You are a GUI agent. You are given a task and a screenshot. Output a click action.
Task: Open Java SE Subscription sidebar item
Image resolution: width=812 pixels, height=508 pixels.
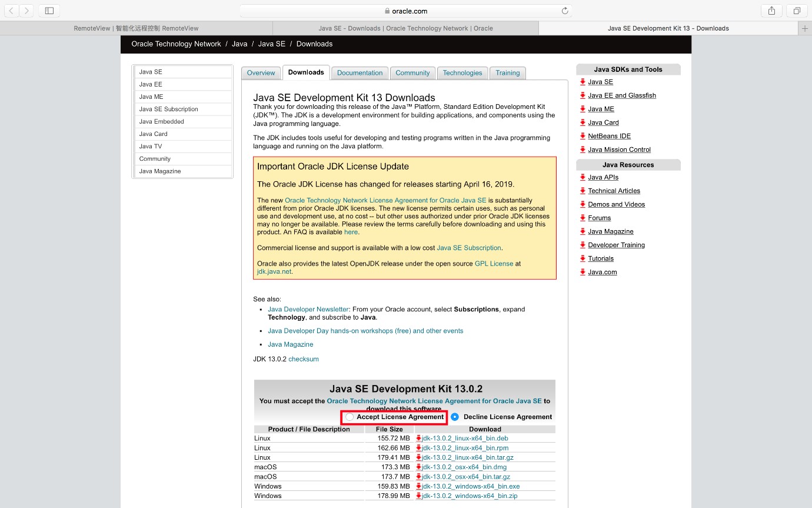(x=183, y=109)
